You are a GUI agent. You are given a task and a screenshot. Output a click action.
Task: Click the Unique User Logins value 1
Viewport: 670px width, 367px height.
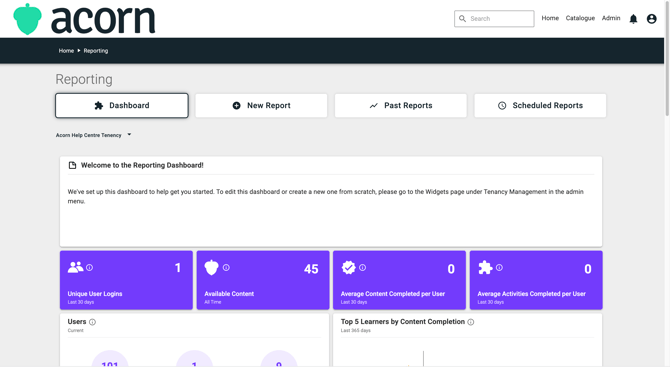(178, 268)
